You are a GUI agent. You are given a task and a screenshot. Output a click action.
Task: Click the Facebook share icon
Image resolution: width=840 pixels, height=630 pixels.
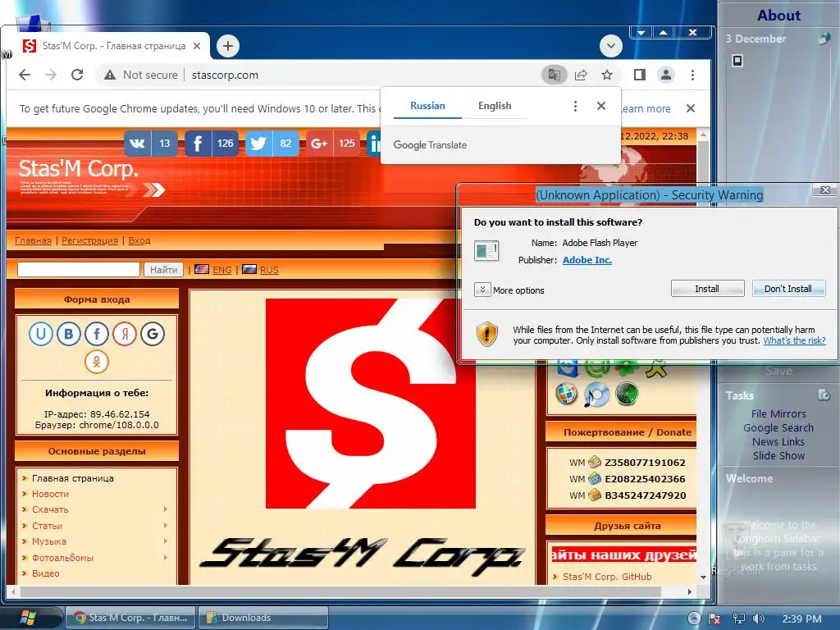[198, 144]
